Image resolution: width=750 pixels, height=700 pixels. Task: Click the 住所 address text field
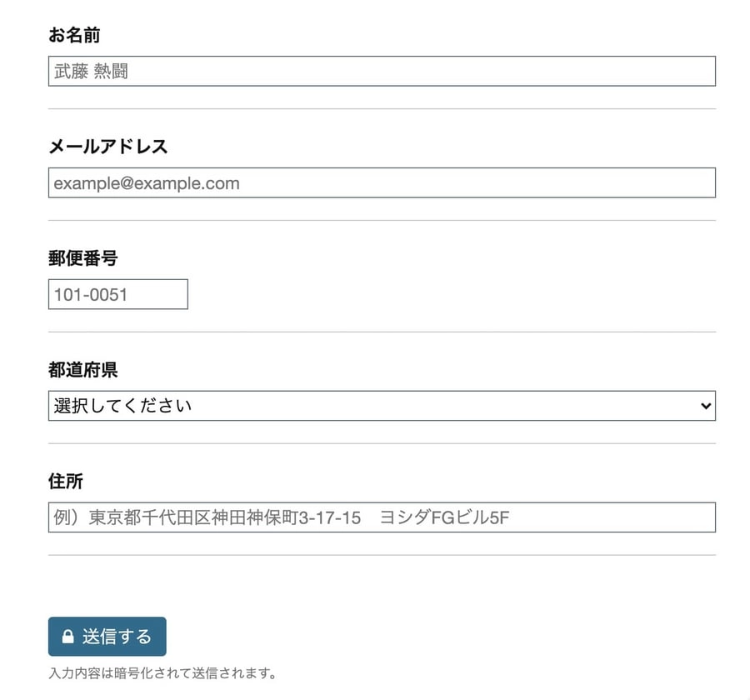pos(382,517)
